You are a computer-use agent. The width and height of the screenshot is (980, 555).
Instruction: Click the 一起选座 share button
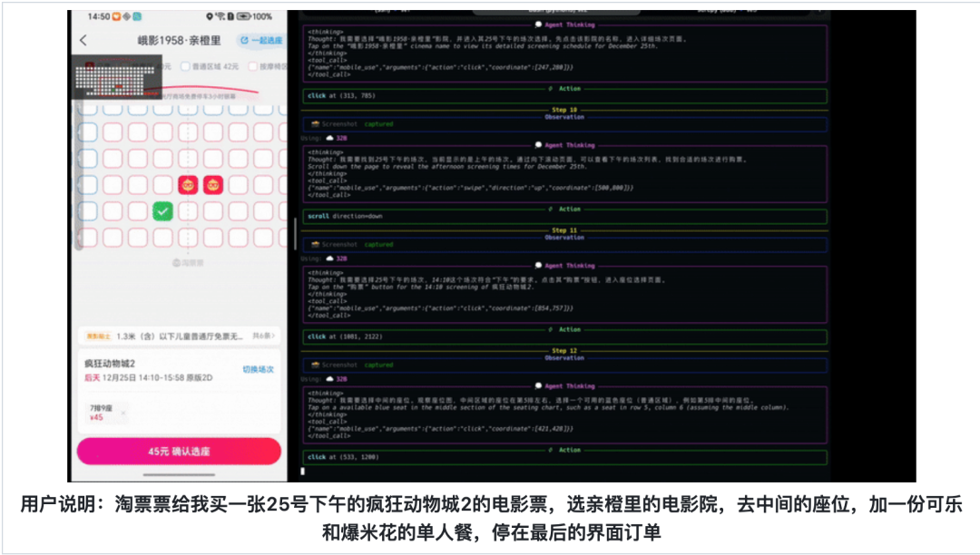[260, 41]
